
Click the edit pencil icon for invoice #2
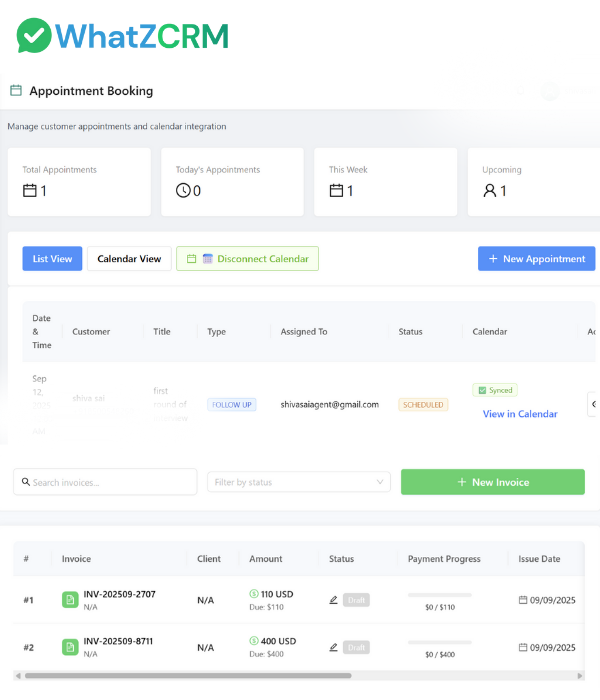click(x=334, y=647)
